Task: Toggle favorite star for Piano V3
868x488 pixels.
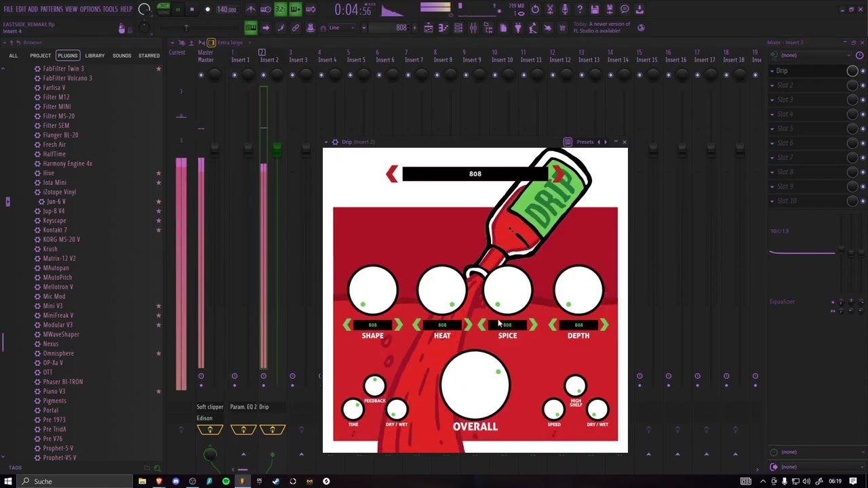Action: [159, 391]
